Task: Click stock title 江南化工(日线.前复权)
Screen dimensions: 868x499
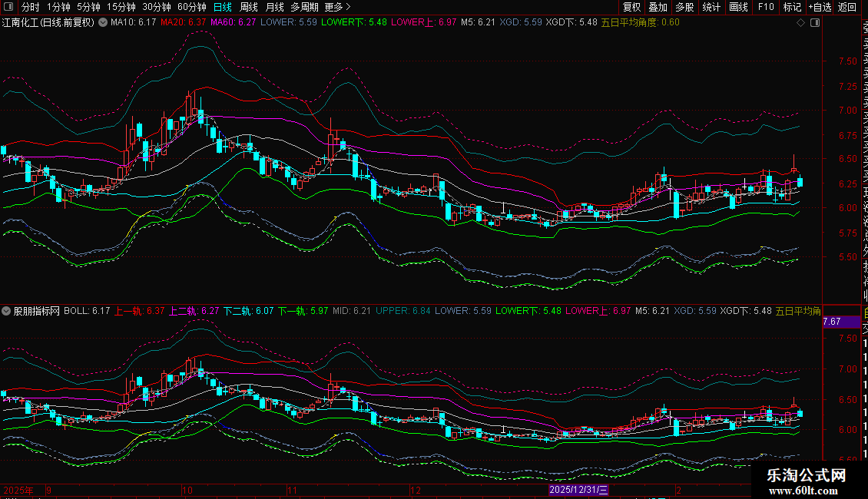Action: [48, 23]
